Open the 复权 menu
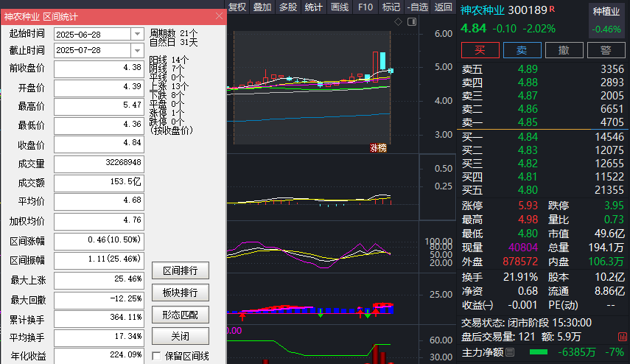The height and width of the screenshot is (364, 630). click(237, 7)
